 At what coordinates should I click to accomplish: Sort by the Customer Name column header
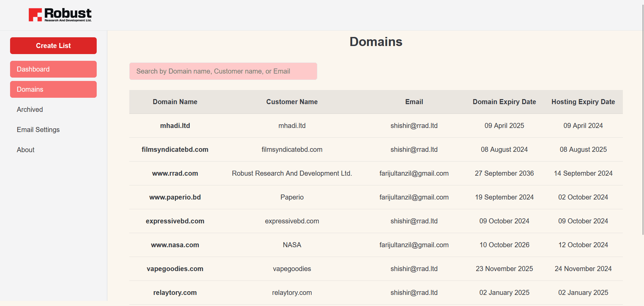[292, 102]
